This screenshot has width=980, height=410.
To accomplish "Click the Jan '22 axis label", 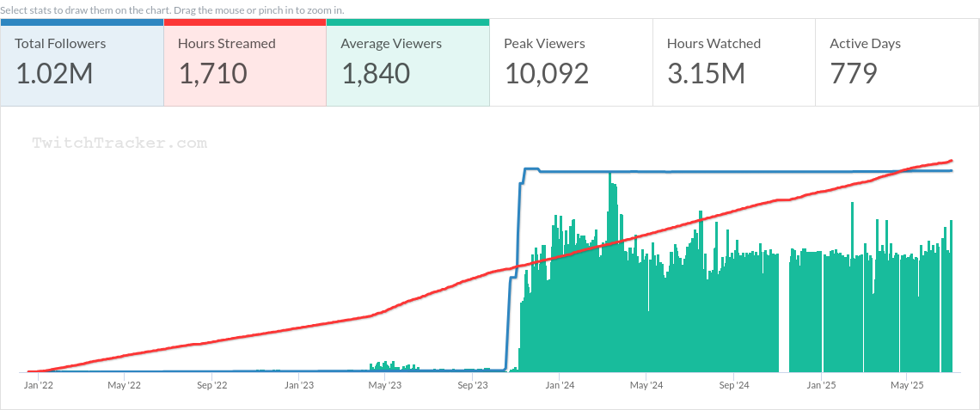I will 38,386.
